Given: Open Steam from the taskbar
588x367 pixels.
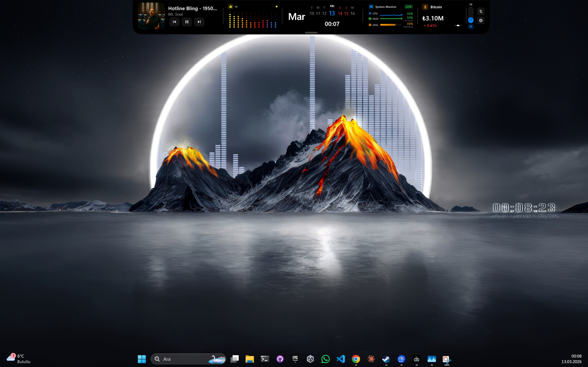Looking at the screenshot, I should tap(386, 359).
